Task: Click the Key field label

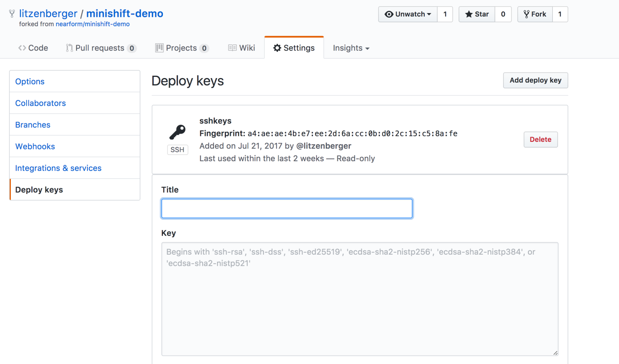Action: point(169,233)
